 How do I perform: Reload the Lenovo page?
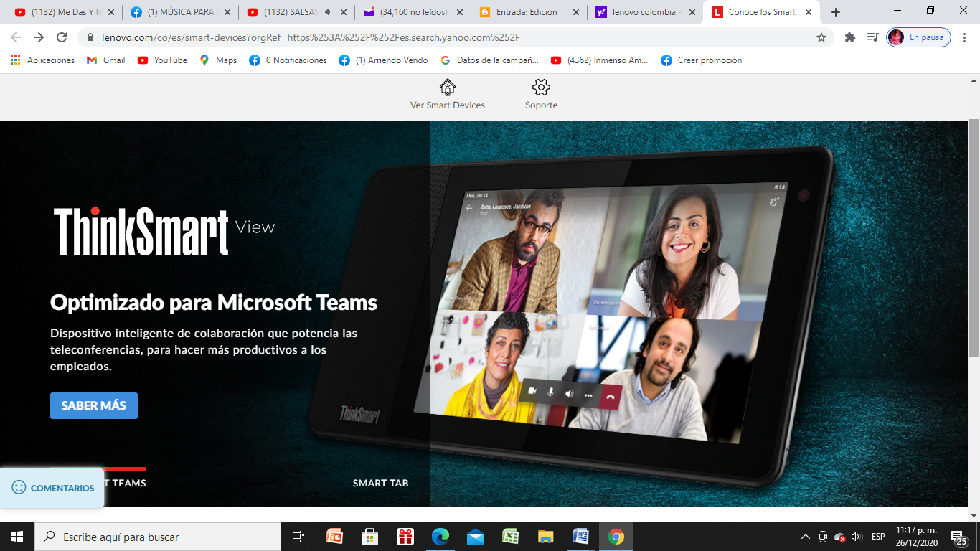point(62,37)
